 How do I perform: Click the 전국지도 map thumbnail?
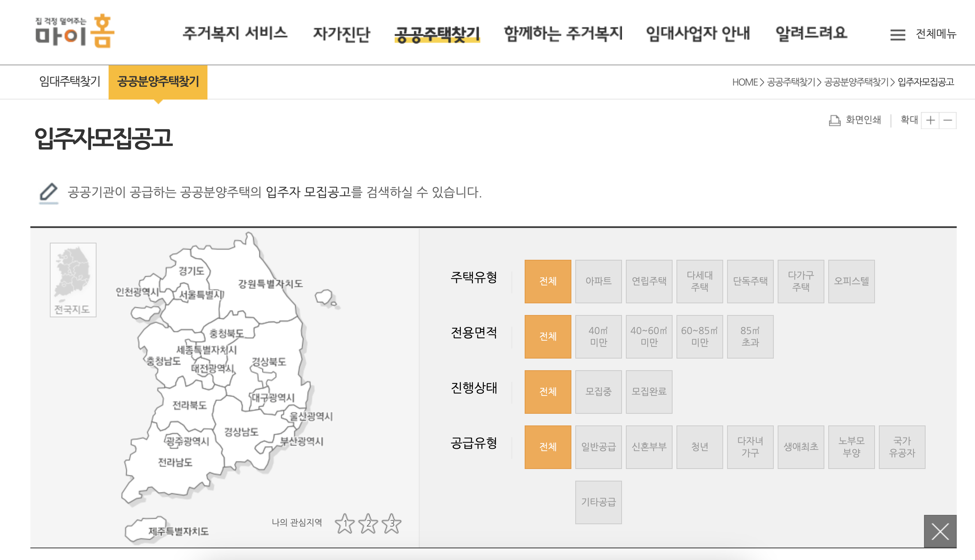tap(73, 280)
